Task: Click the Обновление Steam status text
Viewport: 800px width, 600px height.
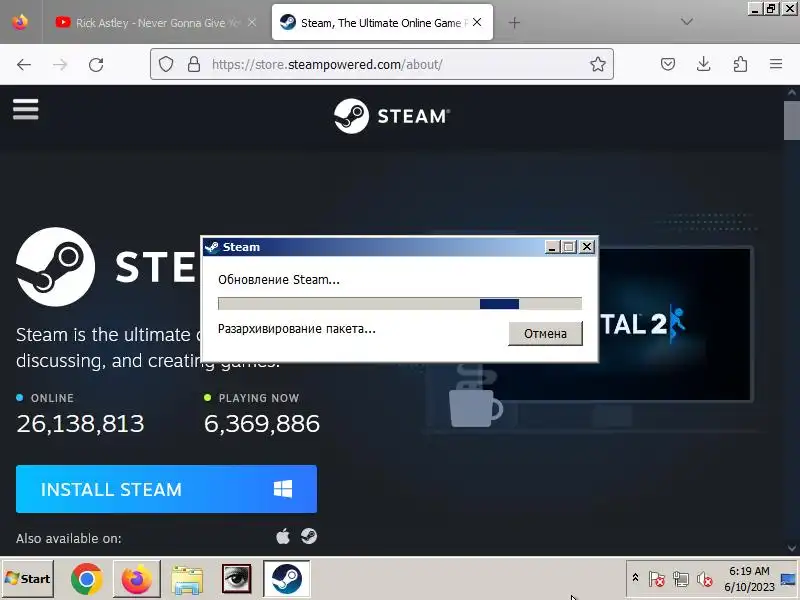Action: click(279, 280)
